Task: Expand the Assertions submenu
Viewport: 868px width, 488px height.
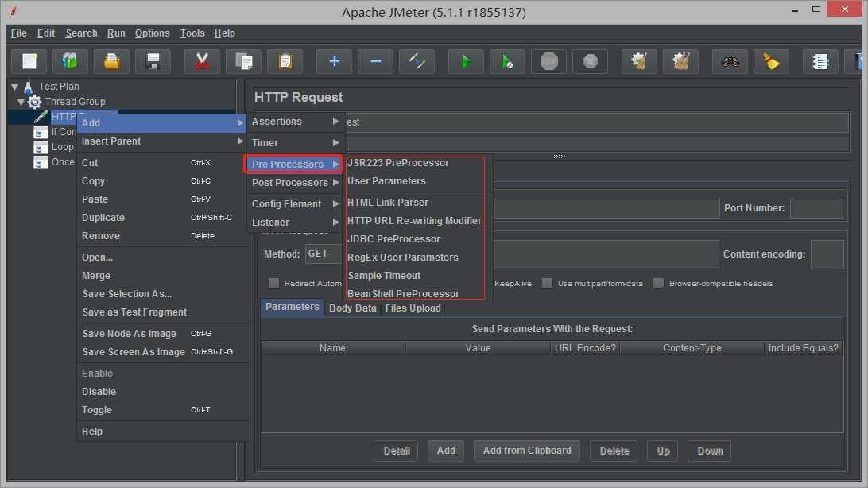Action: click(x=294, y=121)
